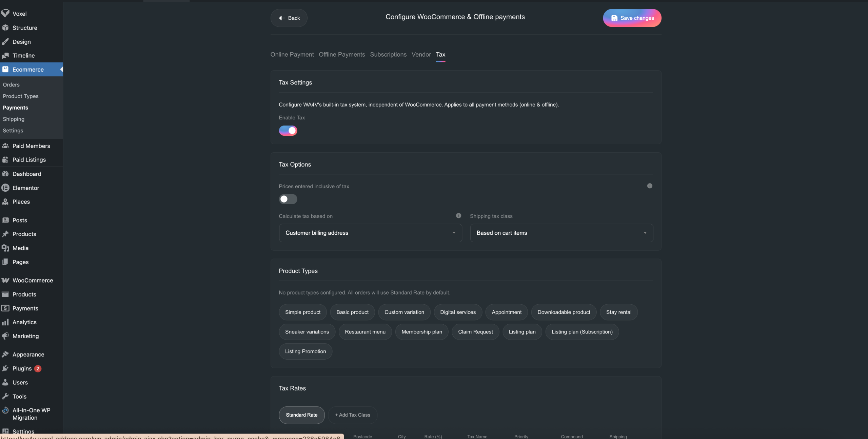Select the Standard Rate tax class pill
The width and height of the screenshot is (868, 439).
(301, 415)
